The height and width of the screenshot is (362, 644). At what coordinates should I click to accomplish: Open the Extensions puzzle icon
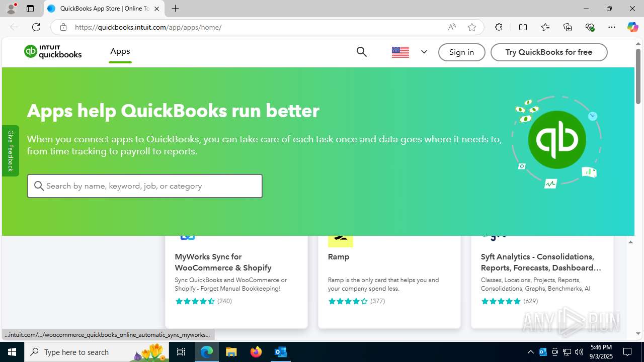pos(499,27)
